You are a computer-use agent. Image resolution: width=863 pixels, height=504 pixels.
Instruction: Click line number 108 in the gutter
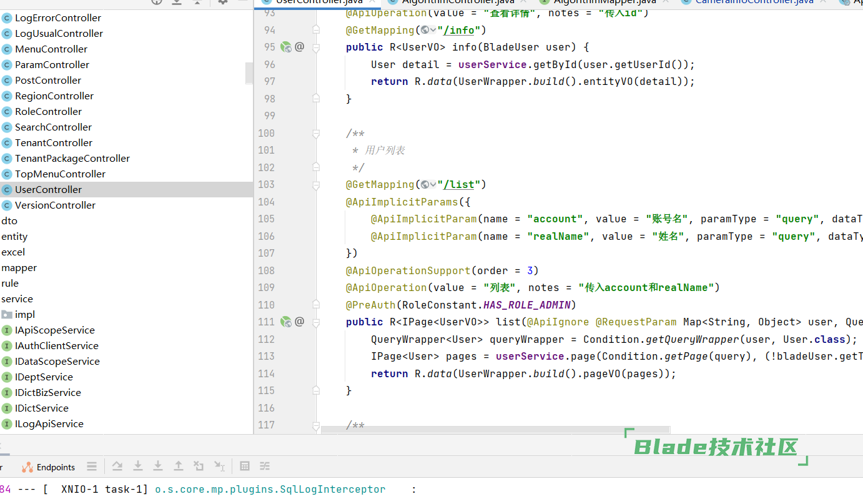(266, 270)
